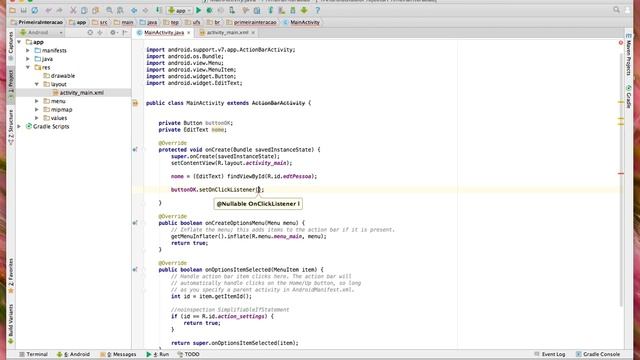Viewport: 640px width, 360px height.
Task: Expand the java folder in tree
Action: (x=28, y=59)
